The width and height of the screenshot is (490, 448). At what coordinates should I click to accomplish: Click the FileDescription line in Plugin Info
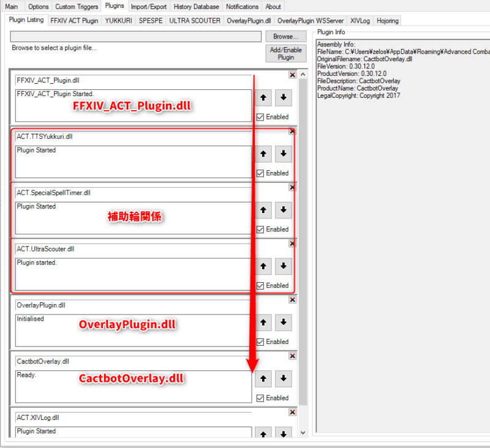(x=359, y=81)
